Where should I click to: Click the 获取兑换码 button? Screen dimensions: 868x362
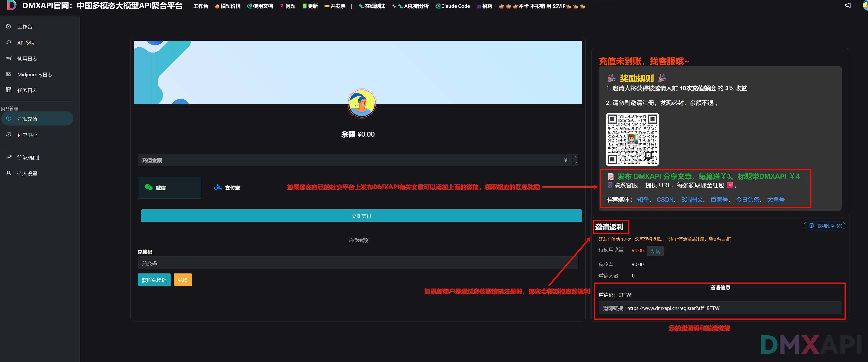click(154, 280)
